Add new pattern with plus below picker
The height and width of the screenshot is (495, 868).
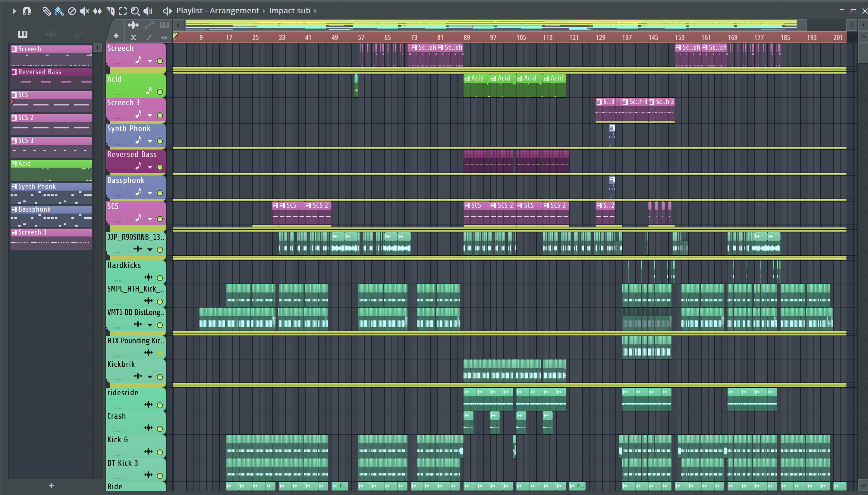click(x=51, y=485)
